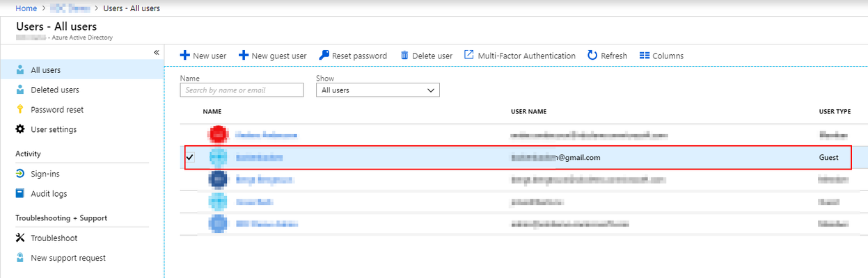Click the Reset password button label
Screen dimensions: 868x278
click(359, 56)
